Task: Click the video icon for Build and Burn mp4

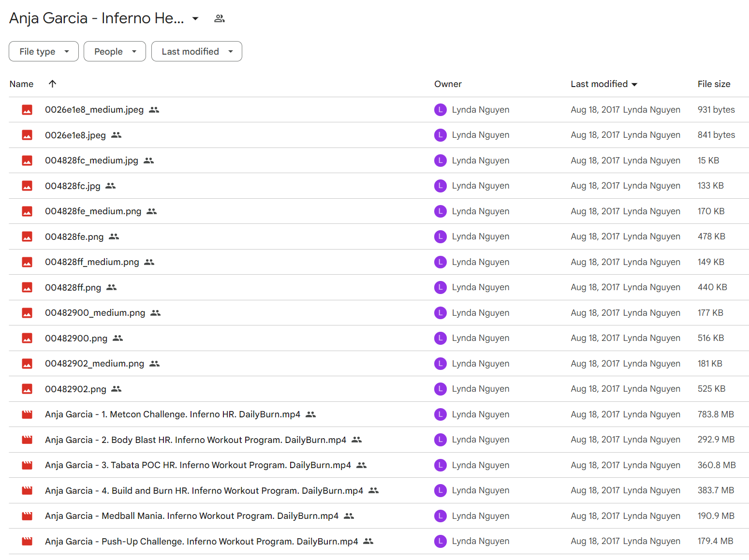Action: click(x=27, y=490)
